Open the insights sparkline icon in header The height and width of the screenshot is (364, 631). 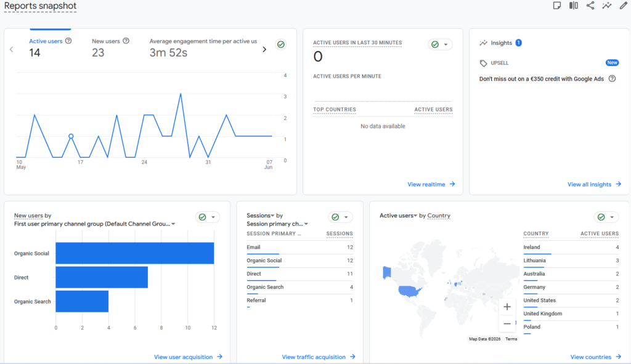pyautogui.click(x=606, y=6)
